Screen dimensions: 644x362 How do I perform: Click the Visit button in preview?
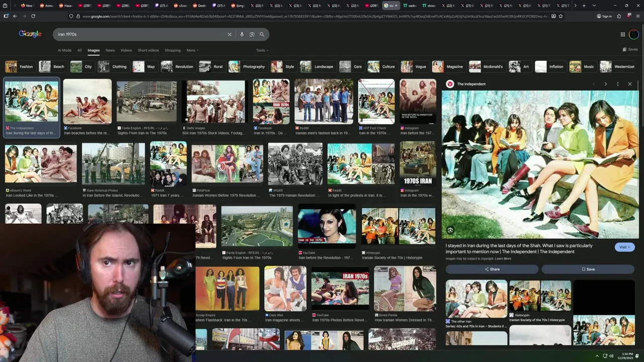pyautogui.click(x=624, y=247)
